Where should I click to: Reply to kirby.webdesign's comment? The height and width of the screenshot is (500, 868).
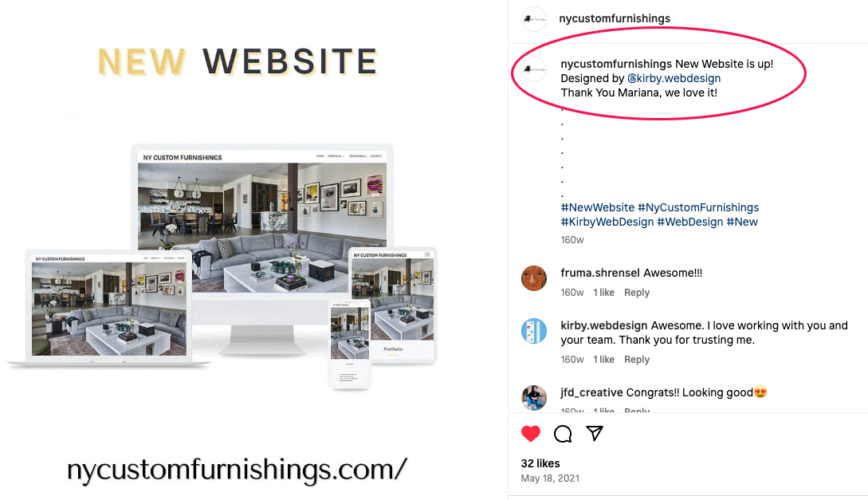pos(637,360)
